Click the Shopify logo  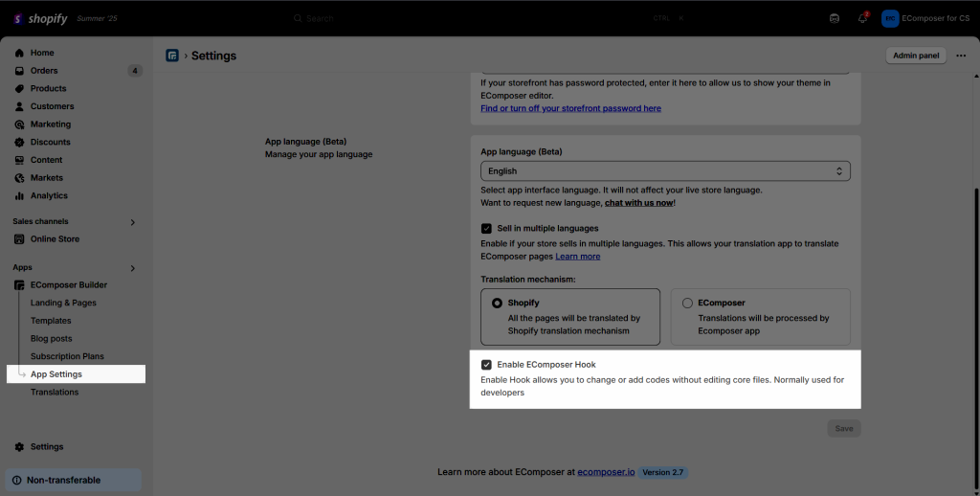point(40,19)
